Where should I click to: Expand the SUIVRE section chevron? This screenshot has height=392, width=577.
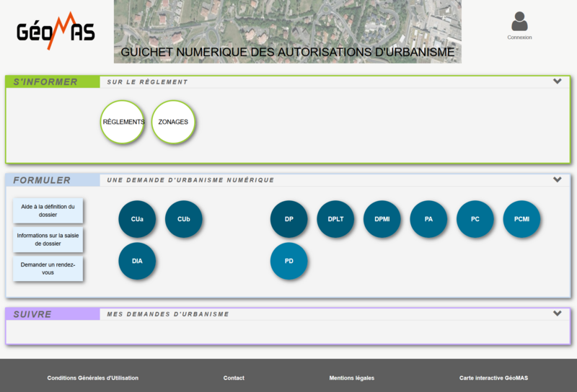coord(557,313)
